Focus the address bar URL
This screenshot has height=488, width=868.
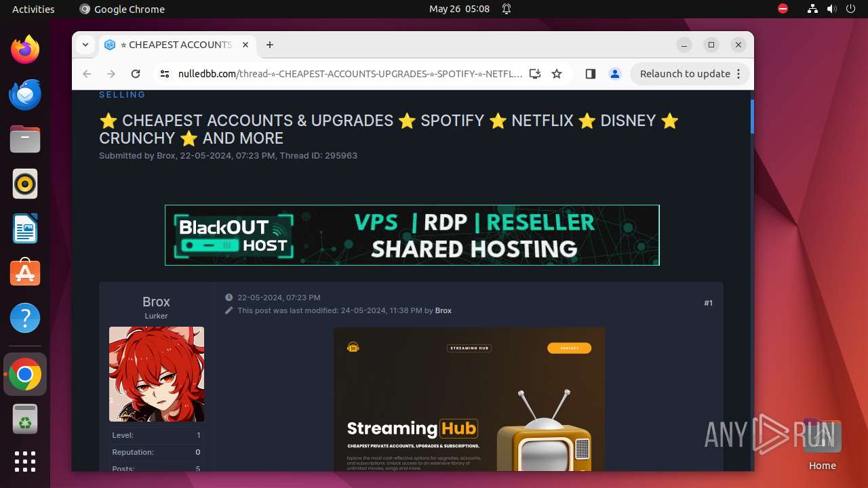coord(350,74)
